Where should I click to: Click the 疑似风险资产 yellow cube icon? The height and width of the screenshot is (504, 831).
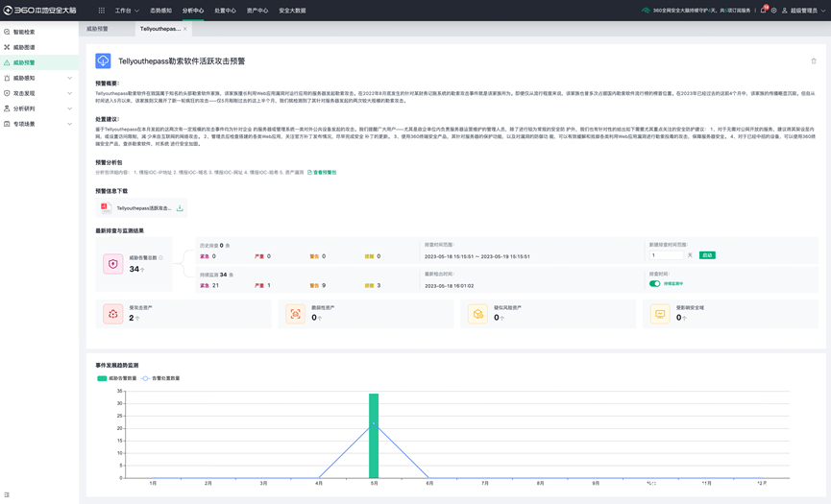tap(477, 314)
